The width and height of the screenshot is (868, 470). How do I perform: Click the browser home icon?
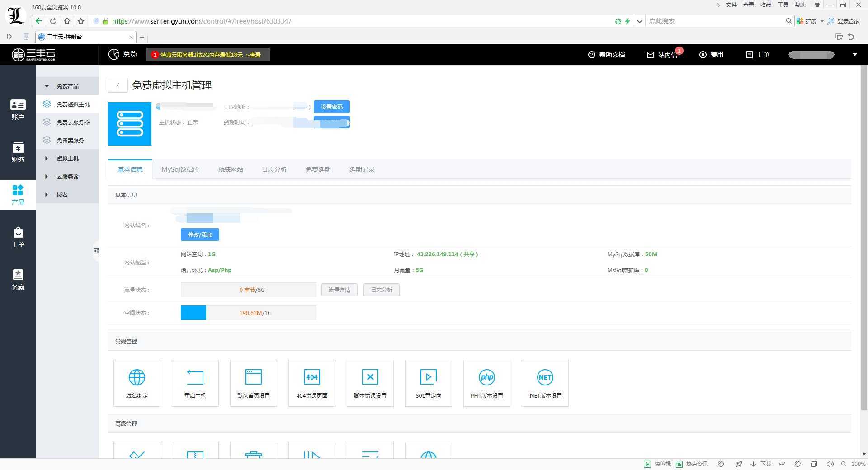coord(67,21)
